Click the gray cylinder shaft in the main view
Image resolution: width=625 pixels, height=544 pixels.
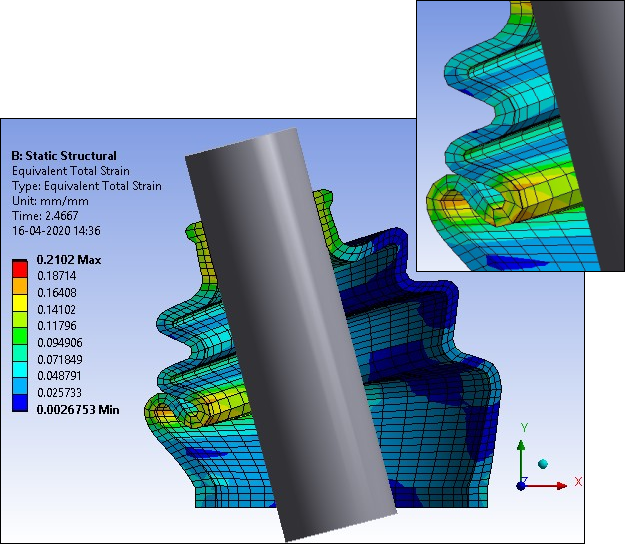tap(290, 334)
